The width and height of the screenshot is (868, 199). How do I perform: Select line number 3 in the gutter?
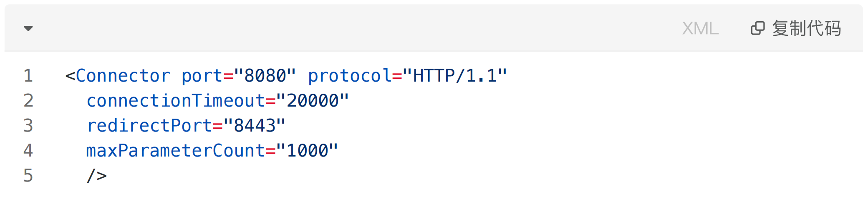click(x=28, y=126)
